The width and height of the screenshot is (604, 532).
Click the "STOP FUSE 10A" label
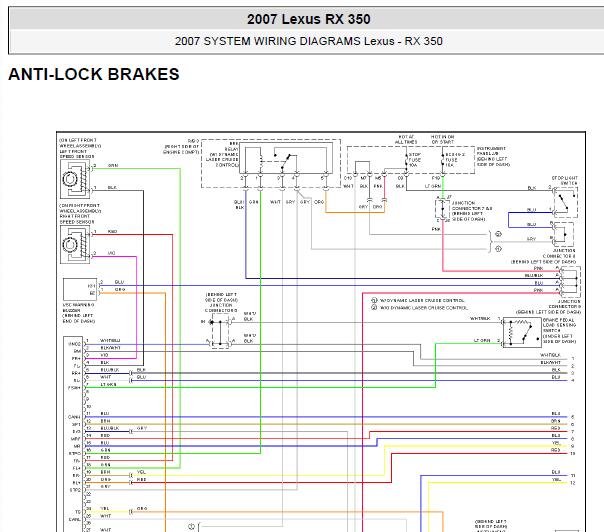414,159
